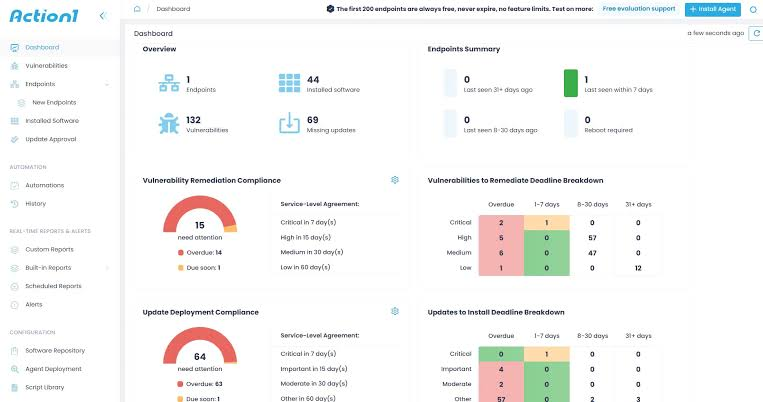Click the Alerts sidebar icon
The height and width of the screenshot is (402, 763).
click(x=15, y=305)
